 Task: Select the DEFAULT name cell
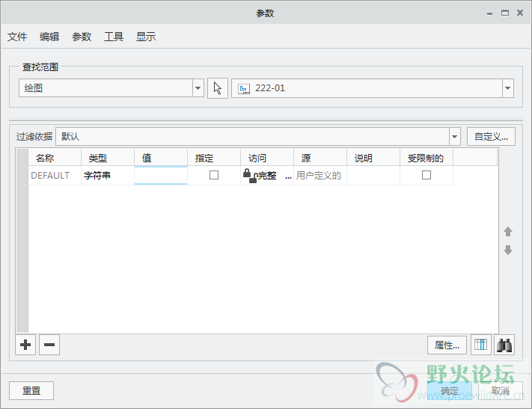[x=55, y=175]
